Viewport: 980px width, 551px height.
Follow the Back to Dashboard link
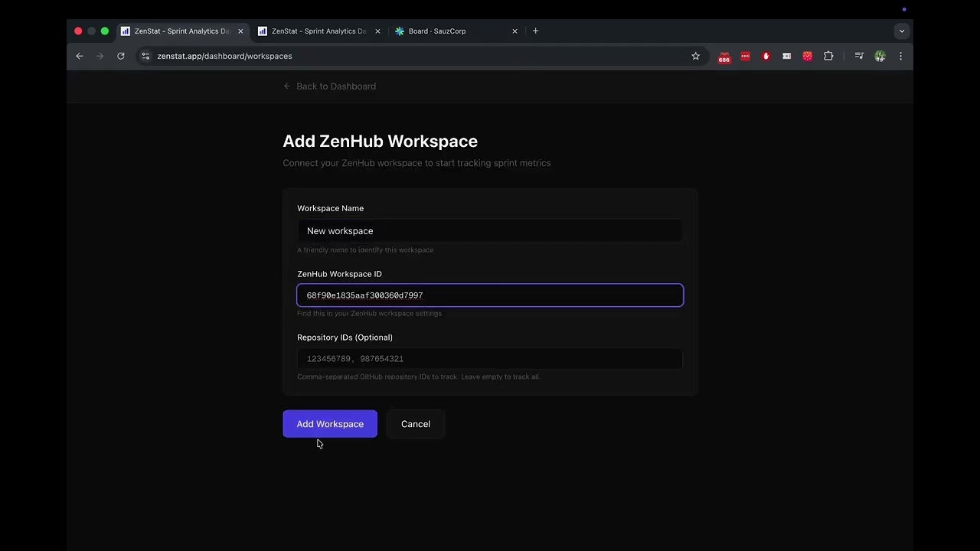tap(329, 86)
